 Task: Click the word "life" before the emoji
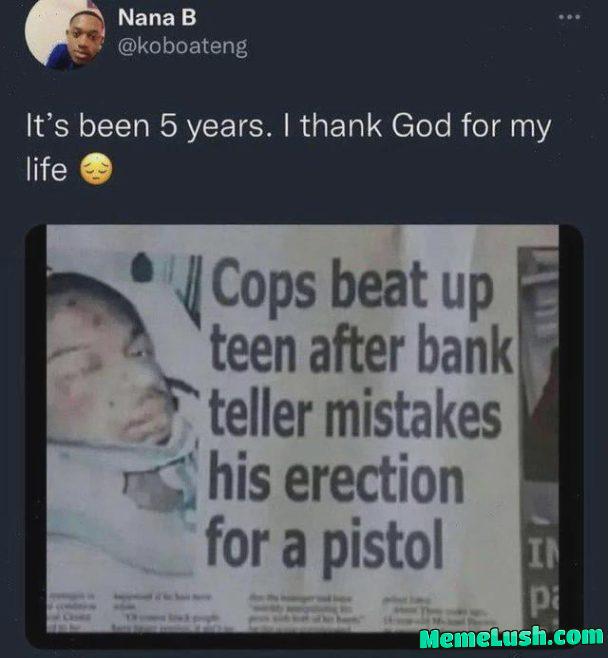tap(46, 170)
